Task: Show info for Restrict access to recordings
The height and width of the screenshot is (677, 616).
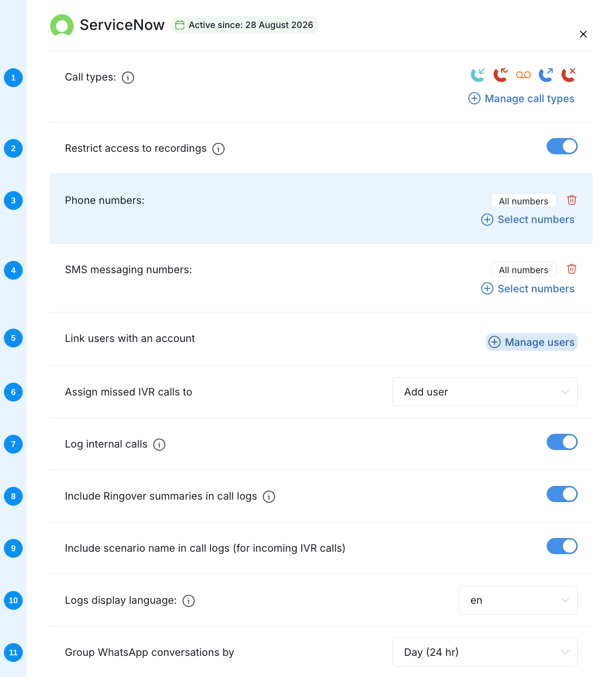Action: pos(219,149)
